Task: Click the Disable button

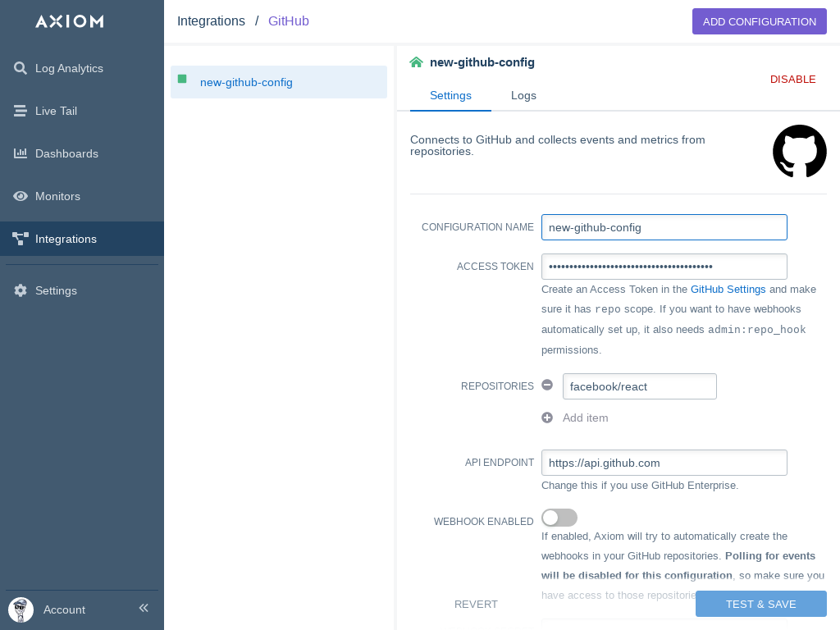Action: point(792,80)
